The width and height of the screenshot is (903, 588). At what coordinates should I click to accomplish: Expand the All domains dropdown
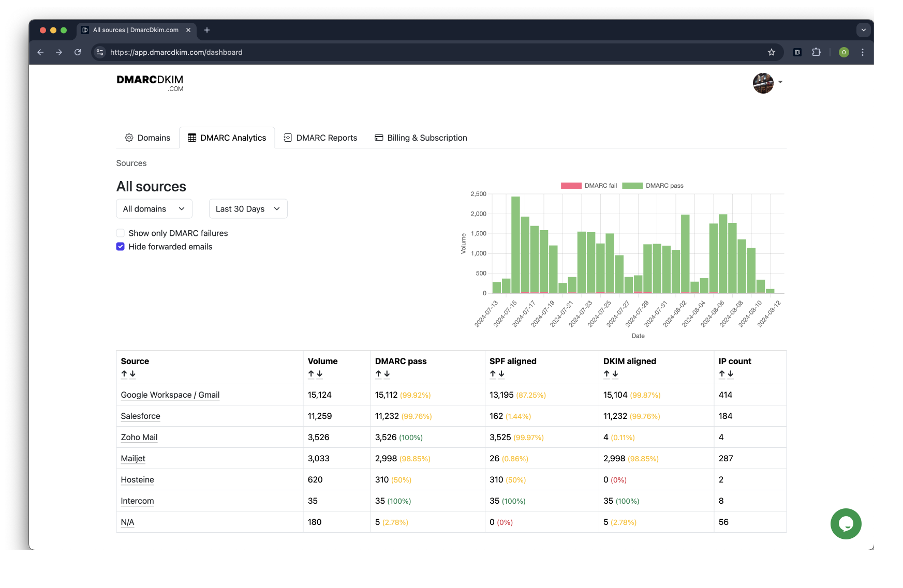154,209
